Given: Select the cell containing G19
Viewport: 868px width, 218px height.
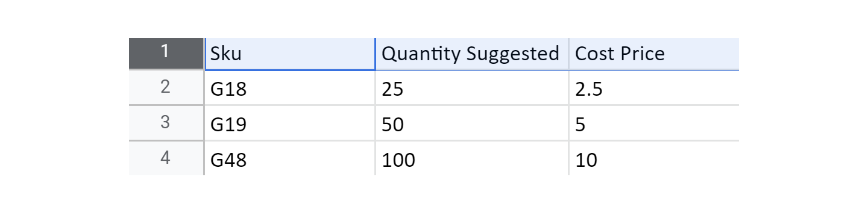Looking at the screenshot, I should tap(290, 123).
